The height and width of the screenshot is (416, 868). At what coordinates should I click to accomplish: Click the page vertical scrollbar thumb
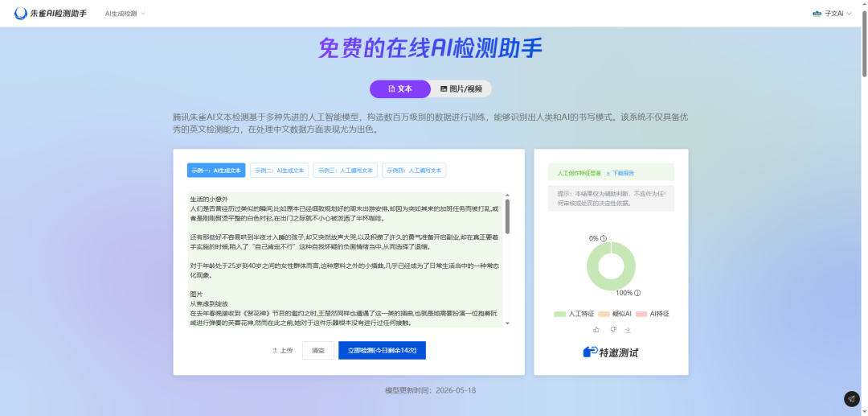click(x=864, y=42)
